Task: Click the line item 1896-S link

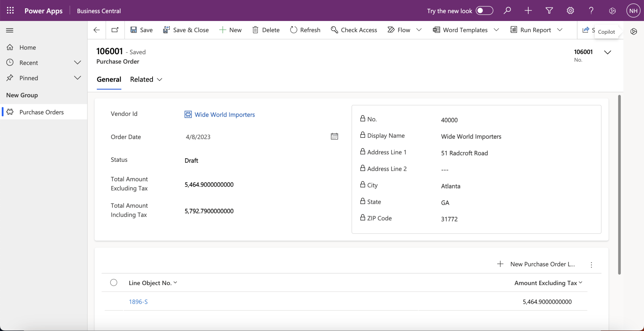Action: (x=138, y=302)
